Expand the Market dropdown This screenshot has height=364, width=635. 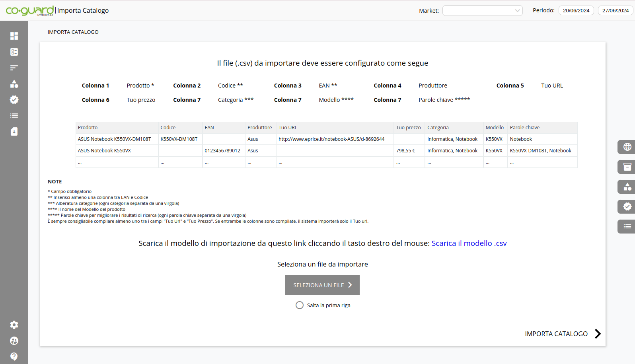pyautogui.click(x=482, y=11)
